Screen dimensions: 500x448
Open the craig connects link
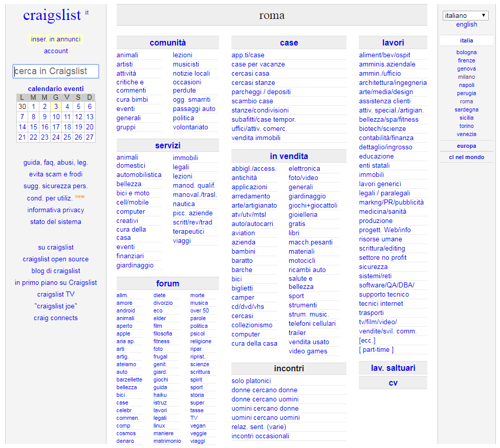point(56,318)
